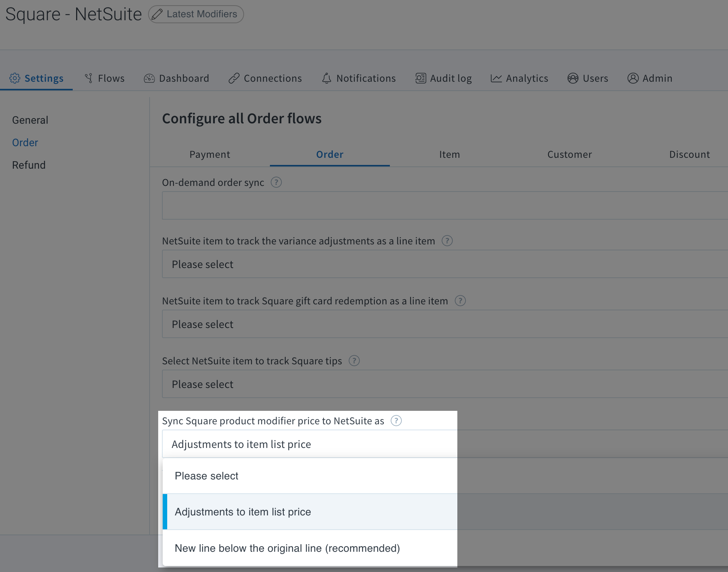This screenshot has width=728, height=572.
Task: Click the Audit log icon
Action: [421, 78]
